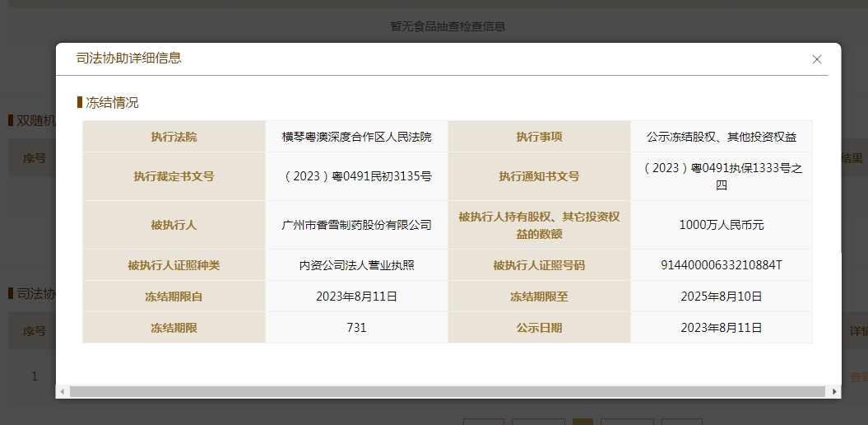The image size is (868, 425).
Task: Select value 内资公司法人营业执照
Action: 356,265
